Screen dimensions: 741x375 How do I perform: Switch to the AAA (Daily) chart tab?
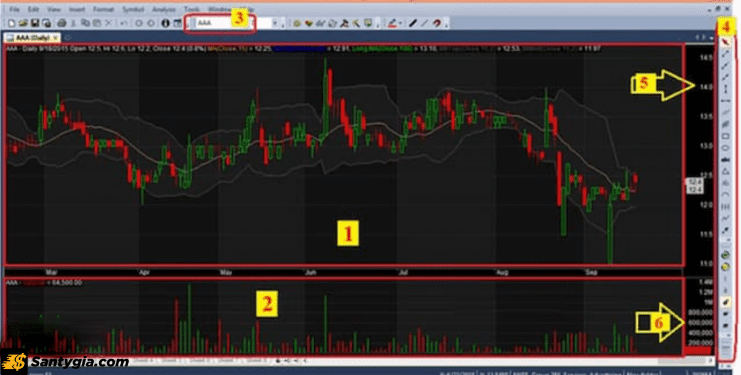click(x=32, y=37)
